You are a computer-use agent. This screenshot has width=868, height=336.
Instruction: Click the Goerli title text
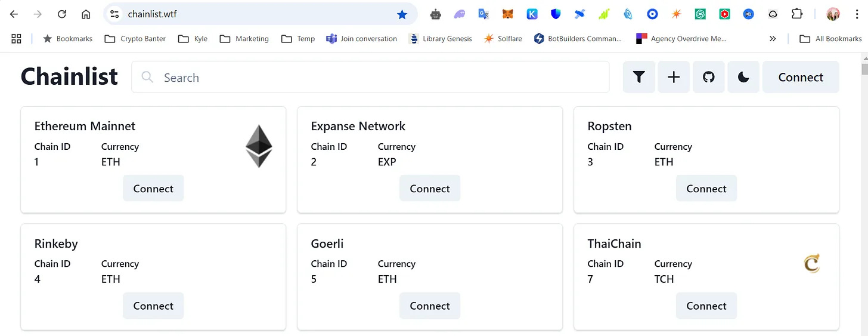pos(327,243)
